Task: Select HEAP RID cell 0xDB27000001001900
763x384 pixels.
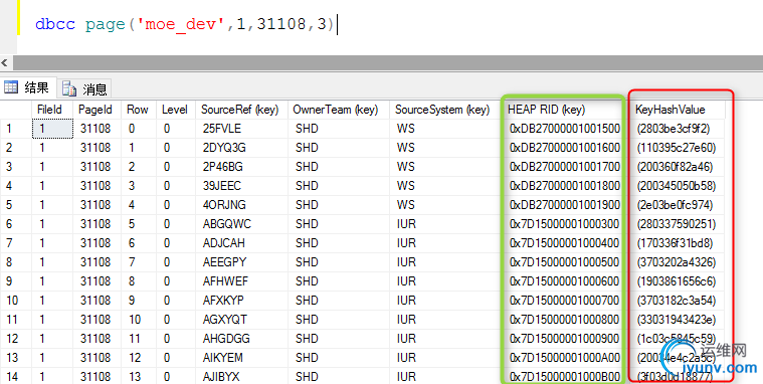Action: 564,205
